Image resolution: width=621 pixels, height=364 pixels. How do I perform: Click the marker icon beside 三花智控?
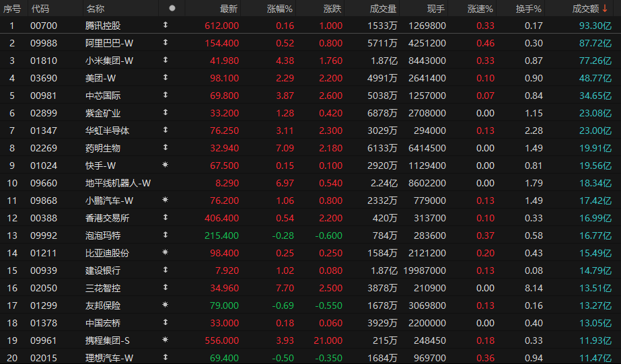[x=166, y=287]
